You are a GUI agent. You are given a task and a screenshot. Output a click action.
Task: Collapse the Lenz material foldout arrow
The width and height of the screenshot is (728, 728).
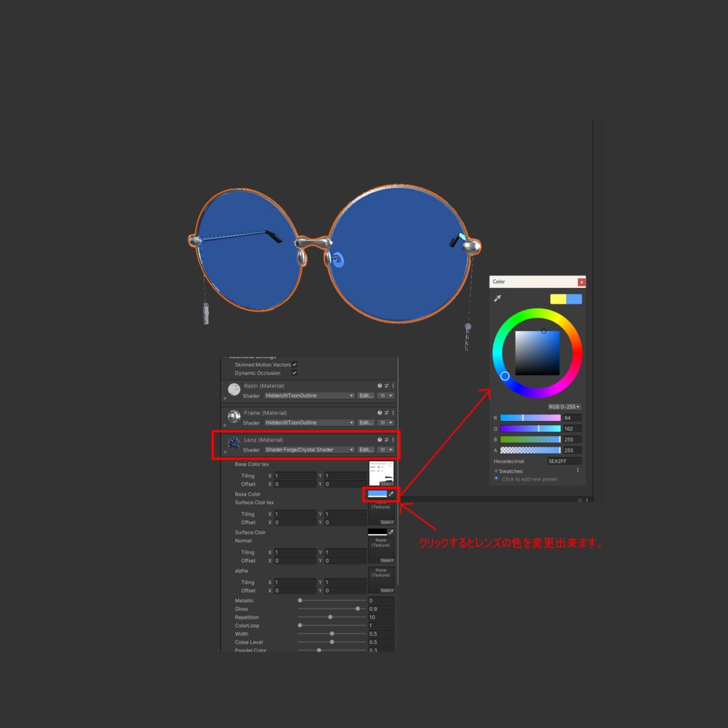click(x=225, y=452)
